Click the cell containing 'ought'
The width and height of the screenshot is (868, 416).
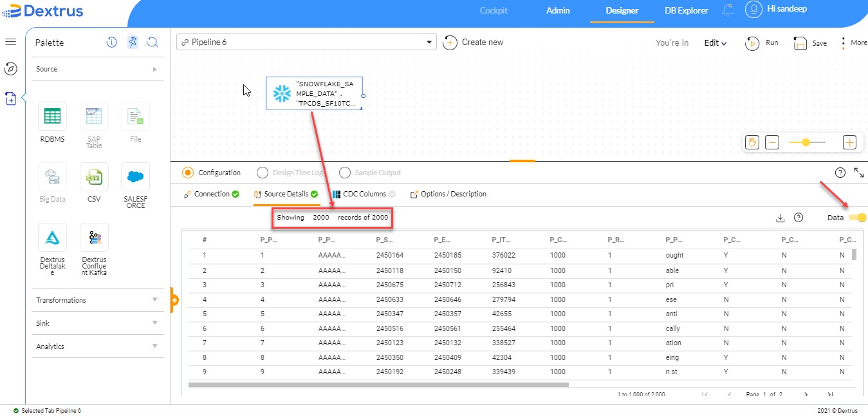674,255
